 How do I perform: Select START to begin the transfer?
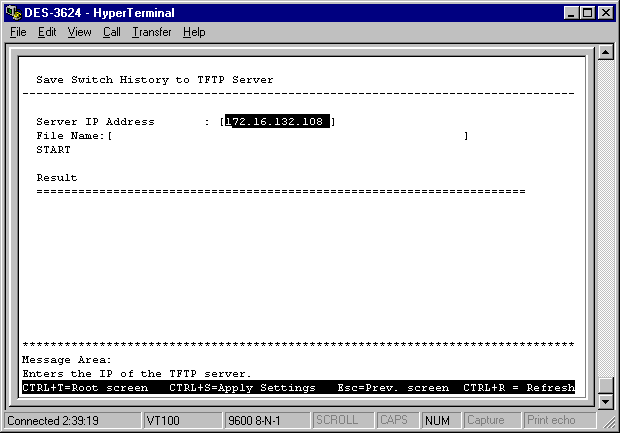[53, 150]
